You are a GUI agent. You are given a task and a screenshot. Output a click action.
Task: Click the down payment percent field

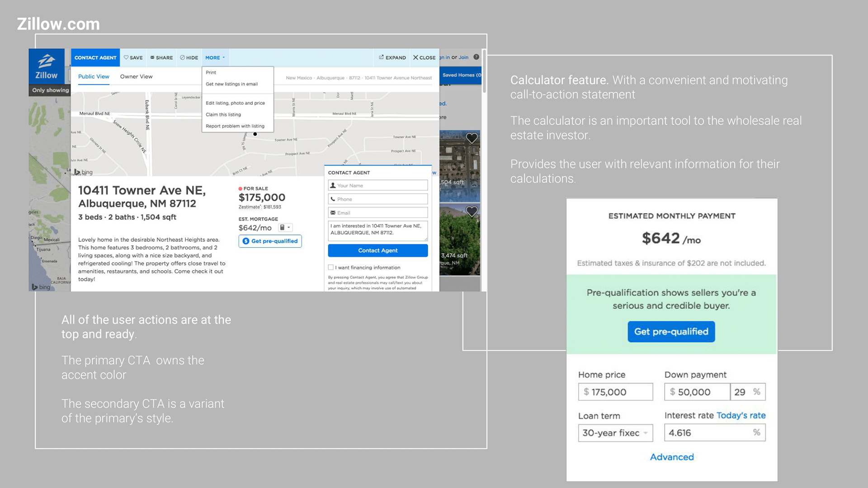click(x=748, y=392)
